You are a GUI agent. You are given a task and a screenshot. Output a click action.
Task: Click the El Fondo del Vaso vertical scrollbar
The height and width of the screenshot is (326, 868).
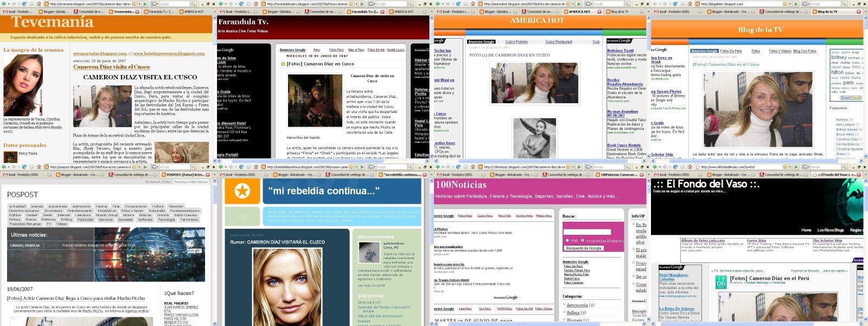pyautogui.click(x=865, y=250)
